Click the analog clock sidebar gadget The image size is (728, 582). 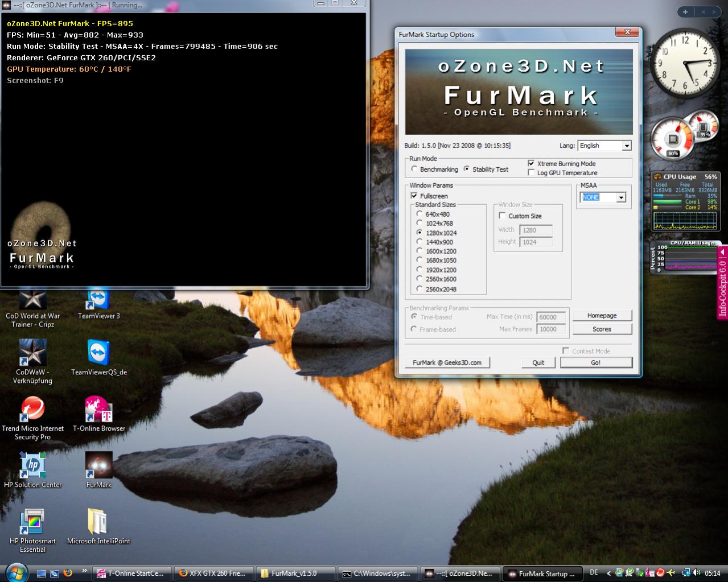click(x=686, y=63)
